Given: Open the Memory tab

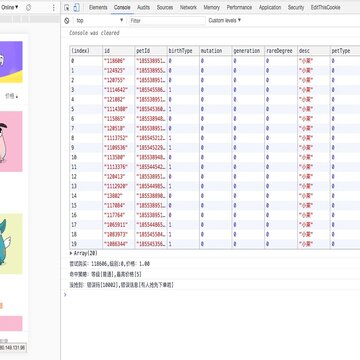Looking at the screenshot, I should (x=211, y=7).
